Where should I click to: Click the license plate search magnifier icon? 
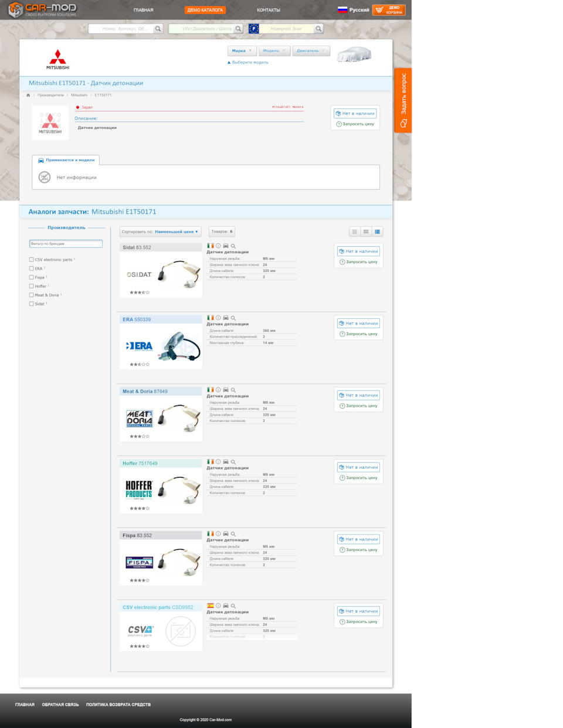tap(318, 29)
